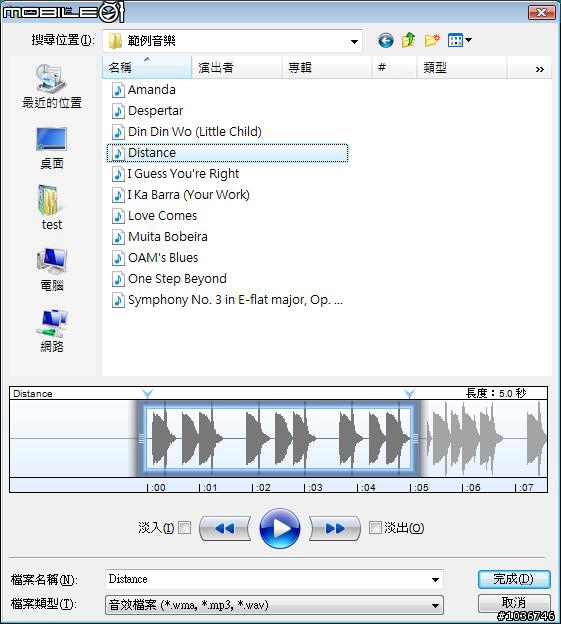The image size is (561, 624).
Task: Open the test folder shortcut
Action: (x=52, y=208)
